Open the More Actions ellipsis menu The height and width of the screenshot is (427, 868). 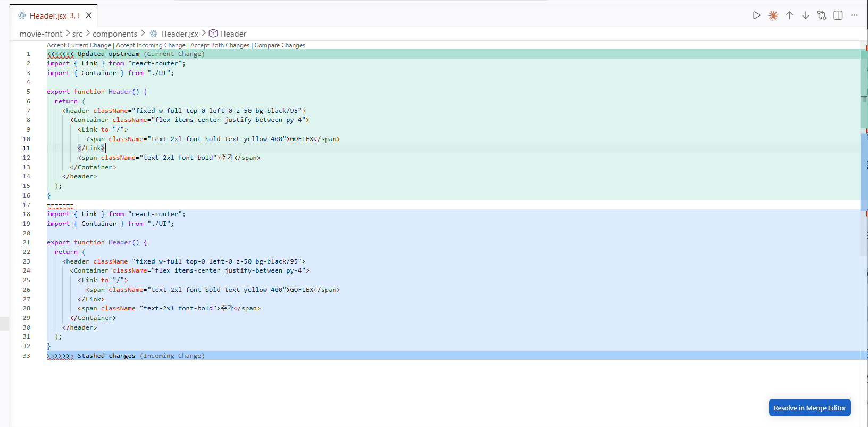click(x=854, y=15)
